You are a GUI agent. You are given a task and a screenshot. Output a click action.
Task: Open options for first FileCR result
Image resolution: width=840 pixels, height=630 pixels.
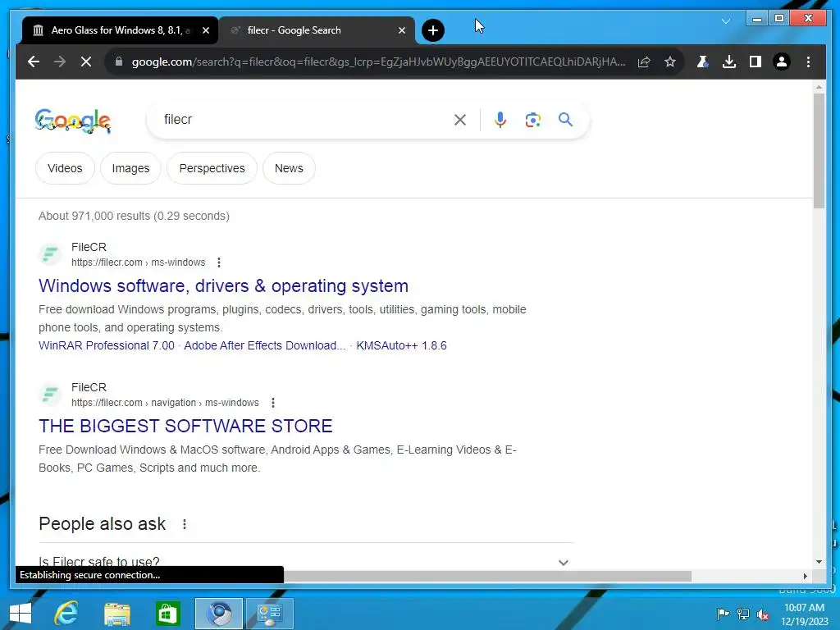[218, 262]
